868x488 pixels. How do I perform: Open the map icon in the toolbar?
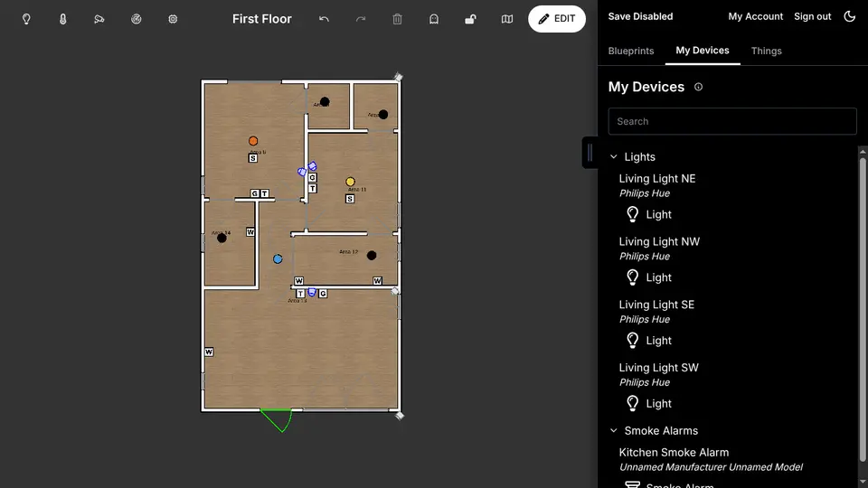(507, 19)
